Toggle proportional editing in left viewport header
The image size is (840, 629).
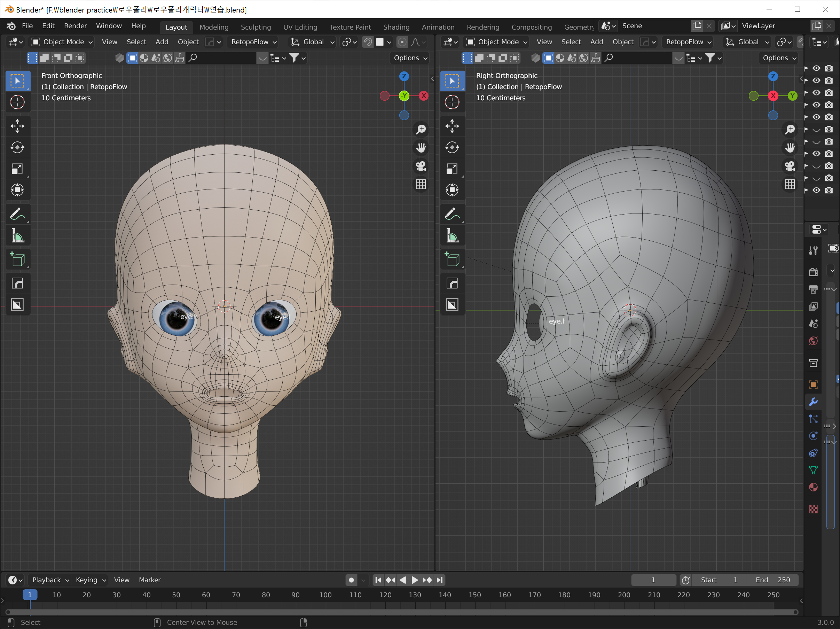coord(402,42)
